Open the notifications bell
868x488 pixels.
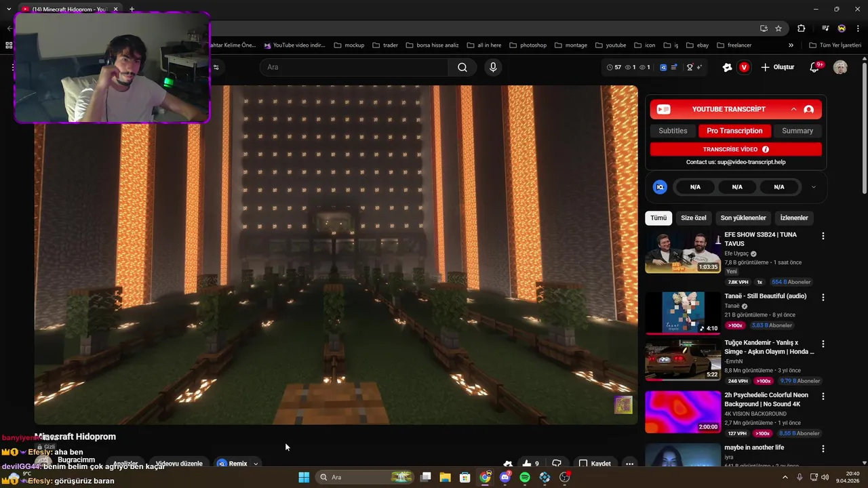tap(816, 67)
